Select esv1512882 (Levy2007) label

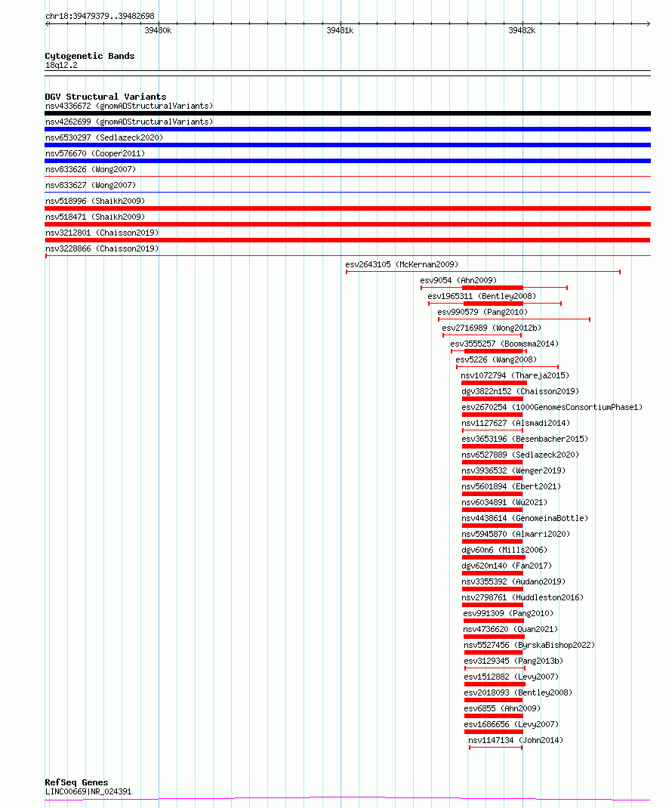tap(511, 677)
